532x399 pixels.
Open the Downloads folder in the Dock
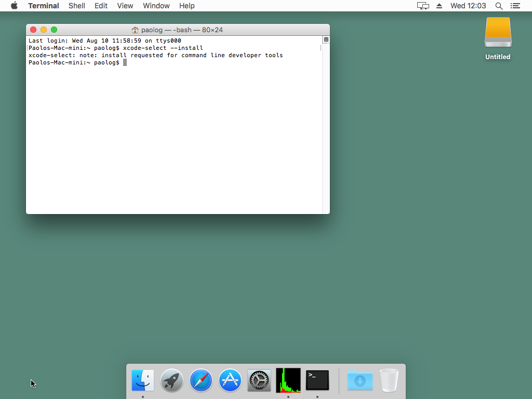coord(360,381)
